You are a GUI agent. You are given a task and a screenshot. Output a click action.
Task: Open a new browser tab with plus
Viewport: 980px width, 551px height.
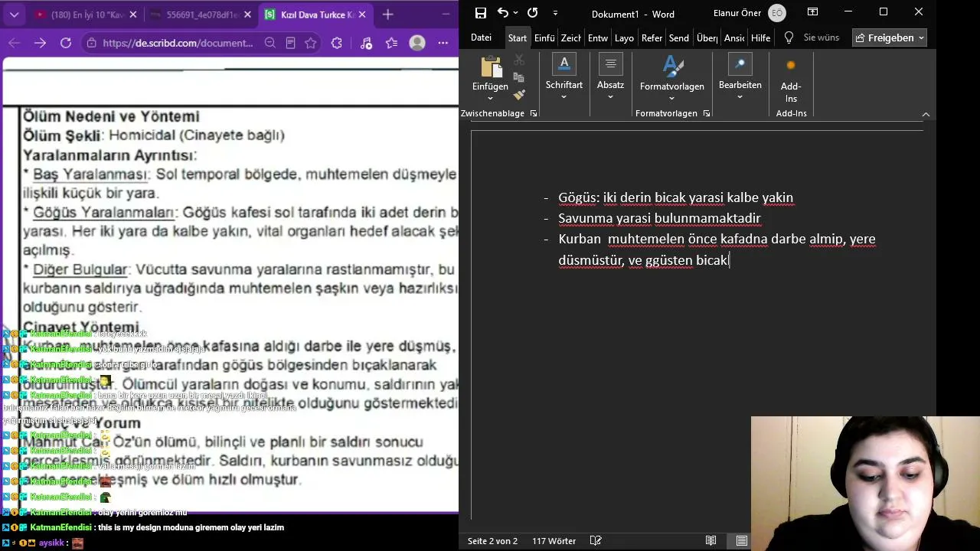coord(387,15)
